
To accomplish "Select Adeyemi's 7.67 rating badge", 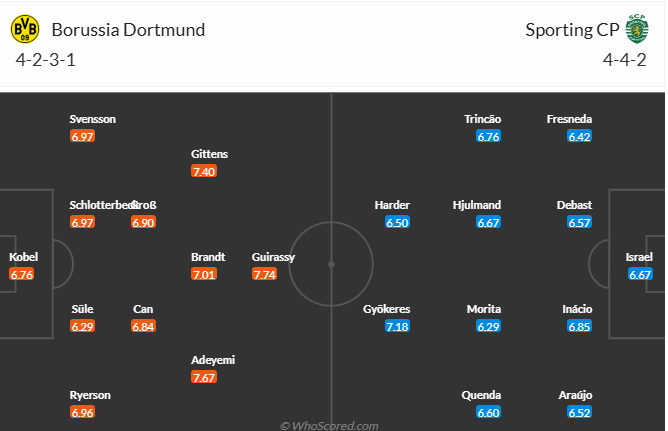I will (x=204, y=377).
